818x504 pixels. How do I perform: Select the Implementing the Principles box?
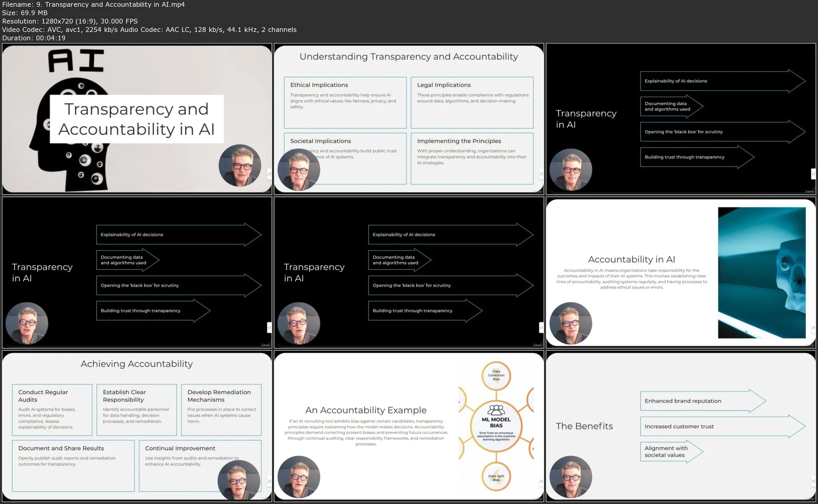click(x=472, y=158)
